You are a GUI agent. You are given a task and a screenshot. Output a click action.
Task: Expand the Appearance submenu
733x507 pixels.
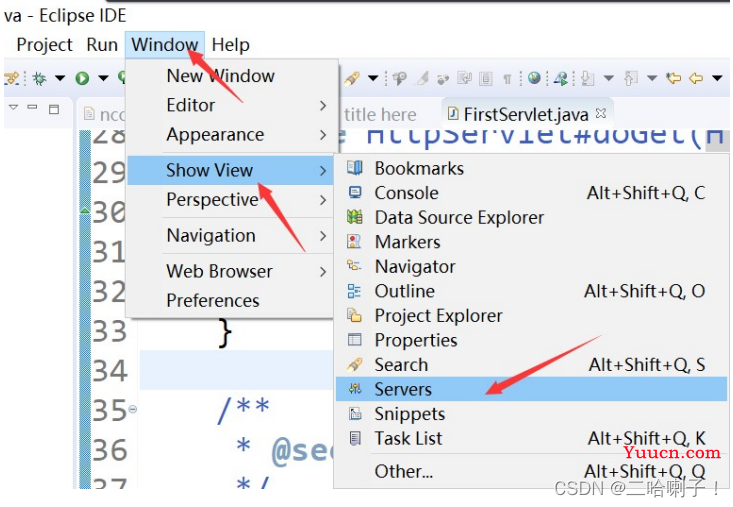click(x=232, y=135)
